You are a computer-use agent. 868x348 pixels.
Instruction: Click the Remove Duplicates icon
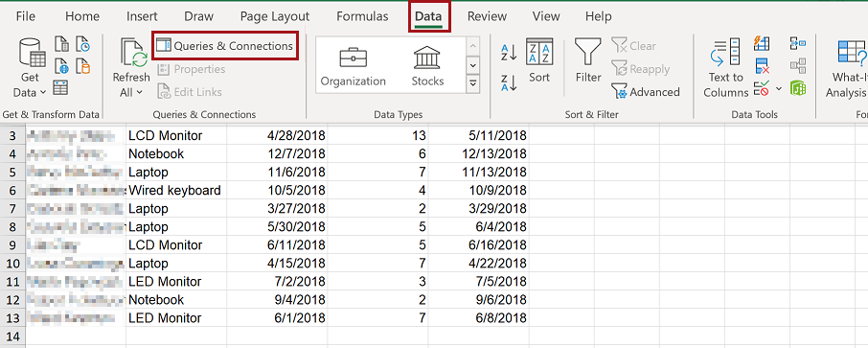763,66
